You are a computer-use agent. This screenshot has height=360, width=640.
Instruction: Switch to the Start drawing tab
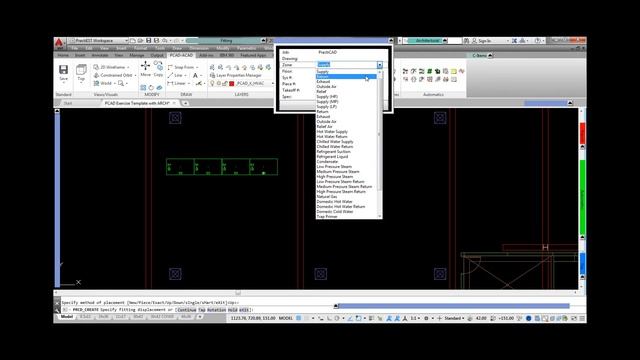pyautogui.click(x=68, y=103)
